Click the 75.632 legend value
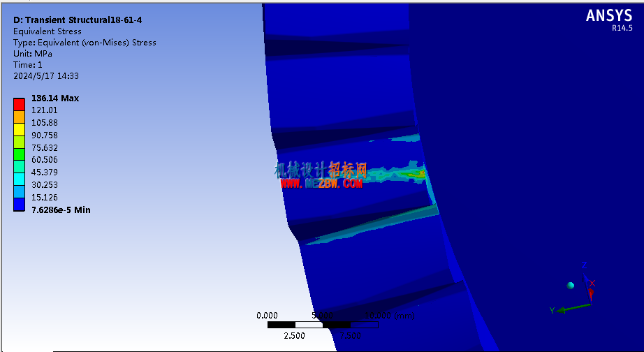This screenshot has width=644, height=352. (x=45, y=148)
